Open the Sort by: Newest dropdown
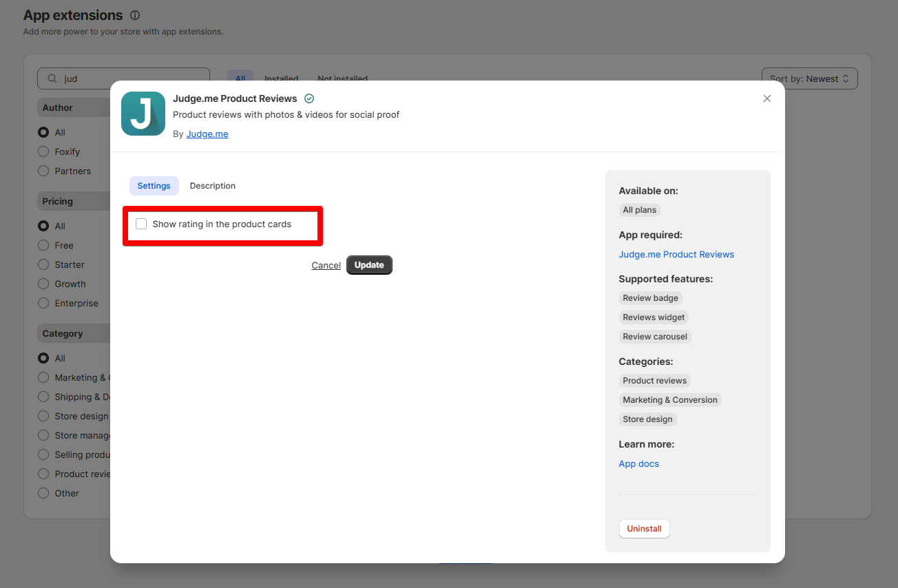 click(810, 78)
